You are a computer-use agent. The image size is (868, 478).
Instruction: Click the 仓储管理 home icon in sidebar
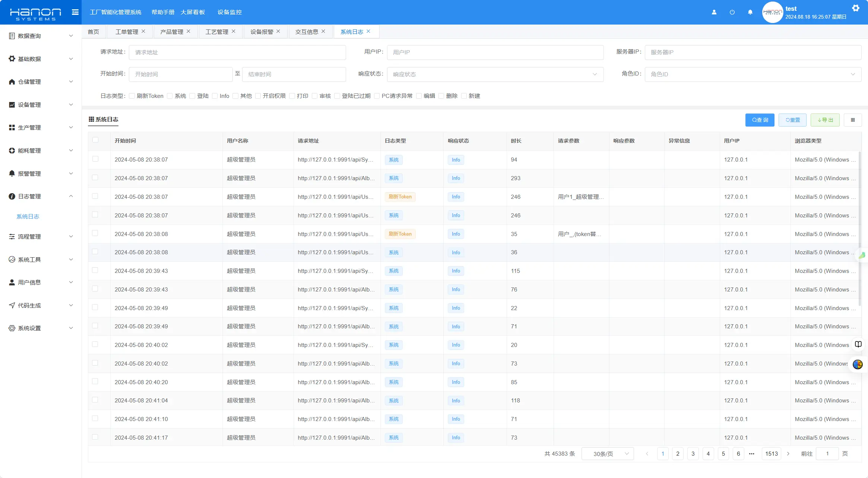(12, 82)
